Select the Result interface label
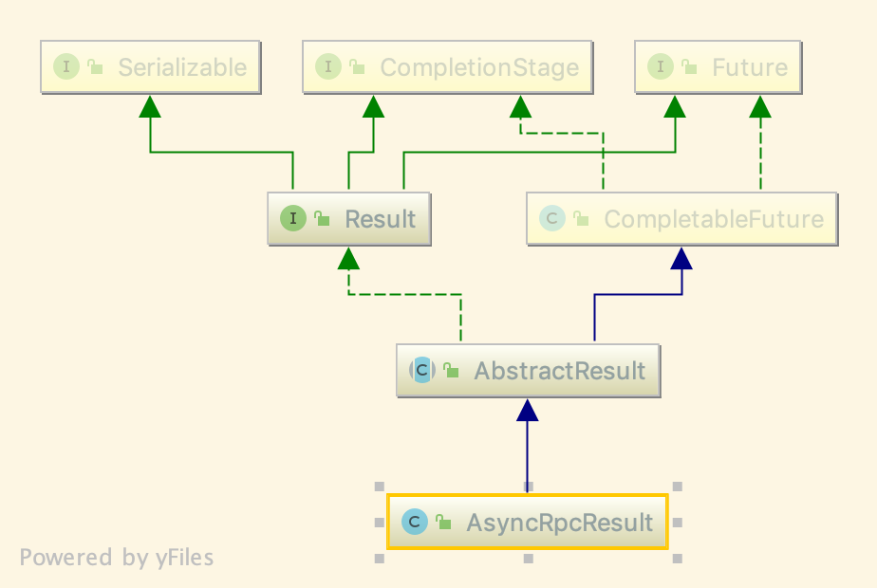The height and width of the screenshot is (588, 877). [380, 219]
